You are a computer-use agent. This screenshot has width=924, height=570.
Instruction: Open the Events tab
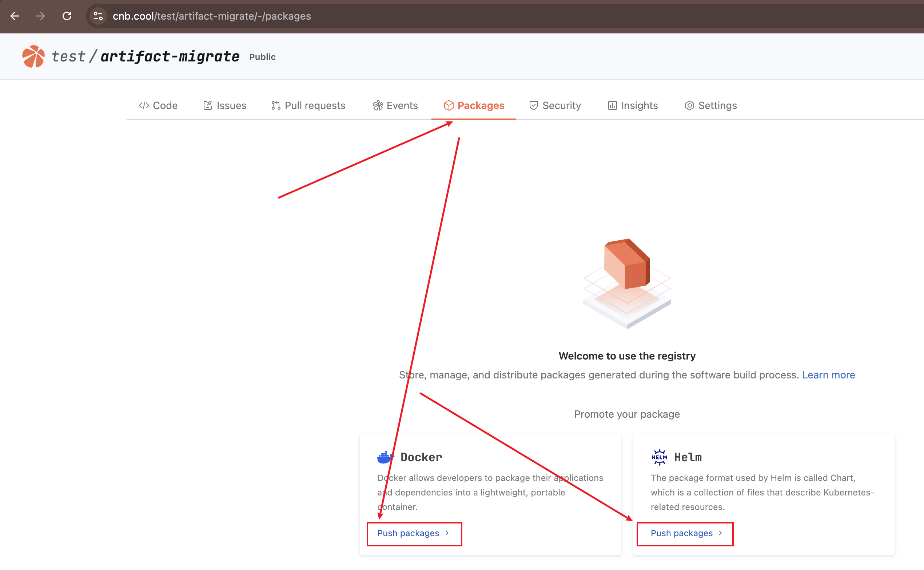point(395,105)
